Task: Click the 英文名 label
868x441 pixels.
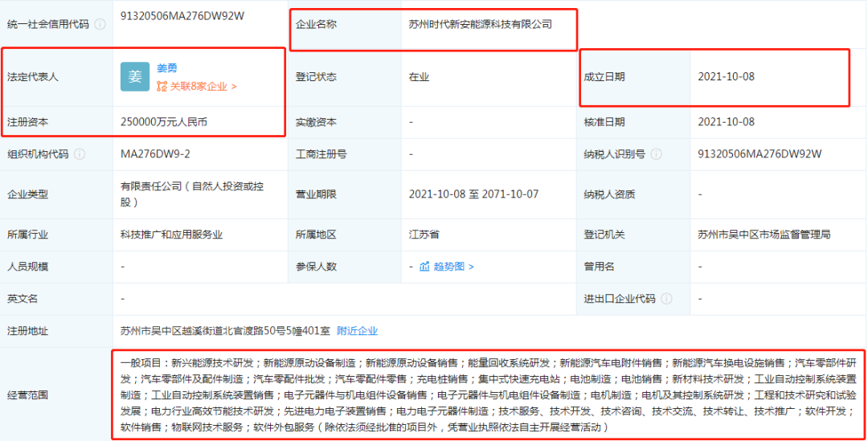Action: coord(23,299)
